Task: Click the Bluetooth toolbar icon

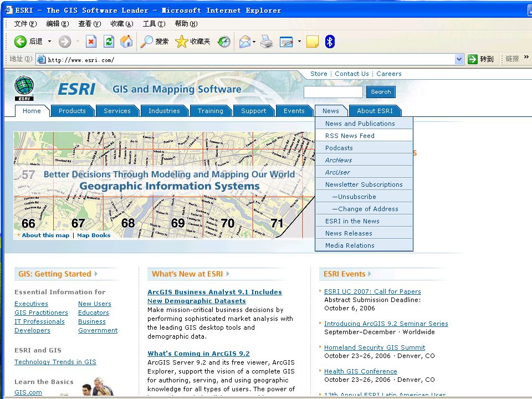Action: click(x=330, y=42)
